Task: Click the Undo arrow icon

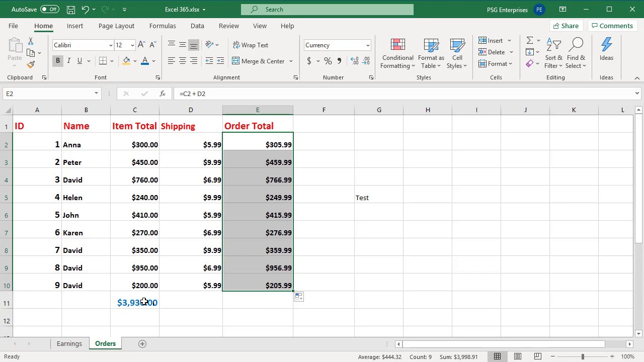Action: [x=86, y=10]
